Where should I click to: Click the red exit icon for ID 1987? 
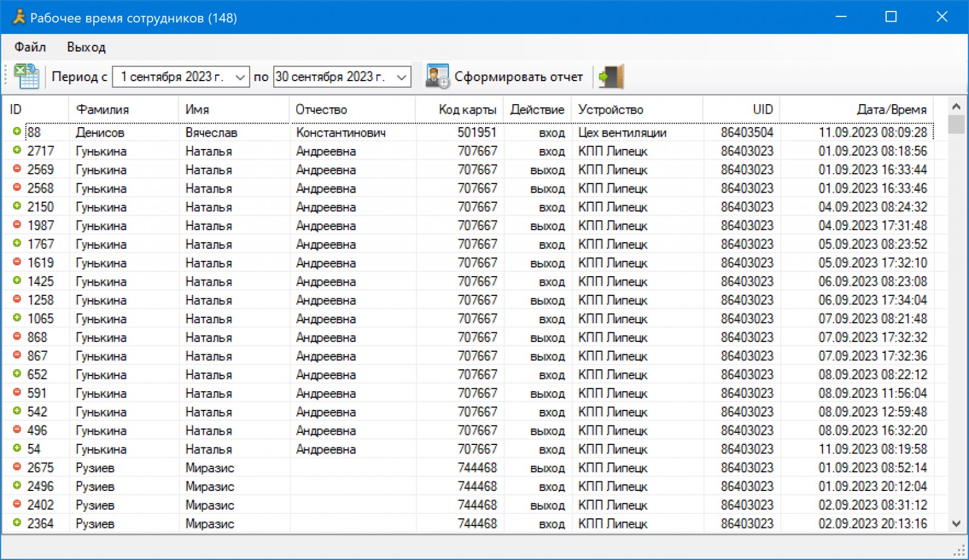(x=17, y=225)
